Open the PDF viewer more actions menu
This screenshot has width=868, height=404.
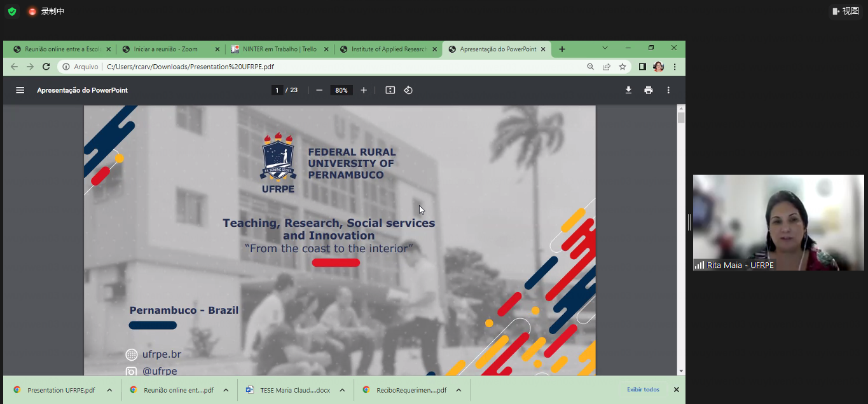point(668,90)
